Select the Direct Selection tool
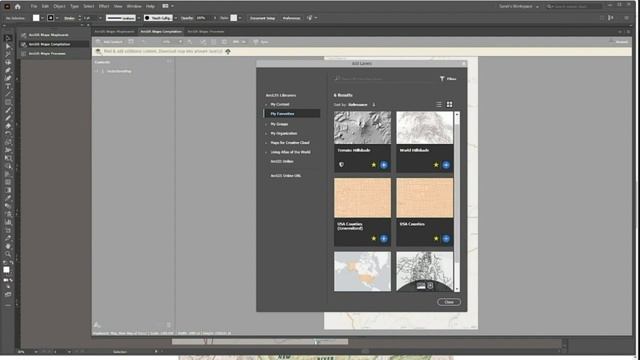640x360 pixels. 8,47
